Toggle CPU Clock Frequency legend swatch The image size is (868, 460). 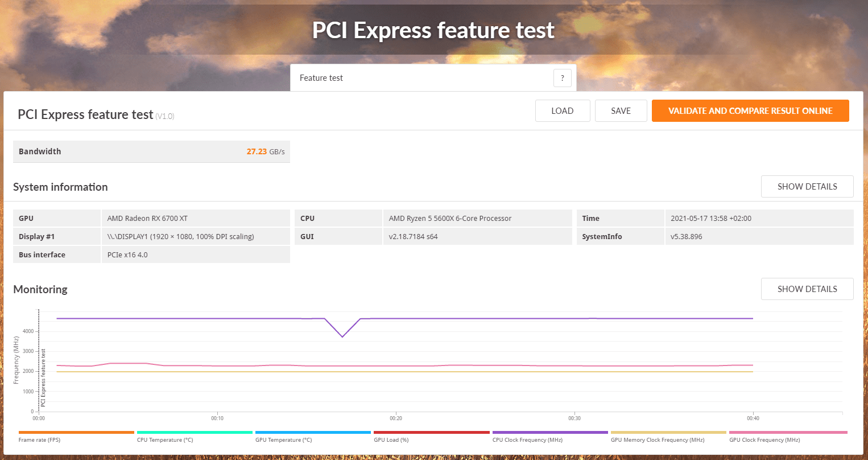coord(550,433)
